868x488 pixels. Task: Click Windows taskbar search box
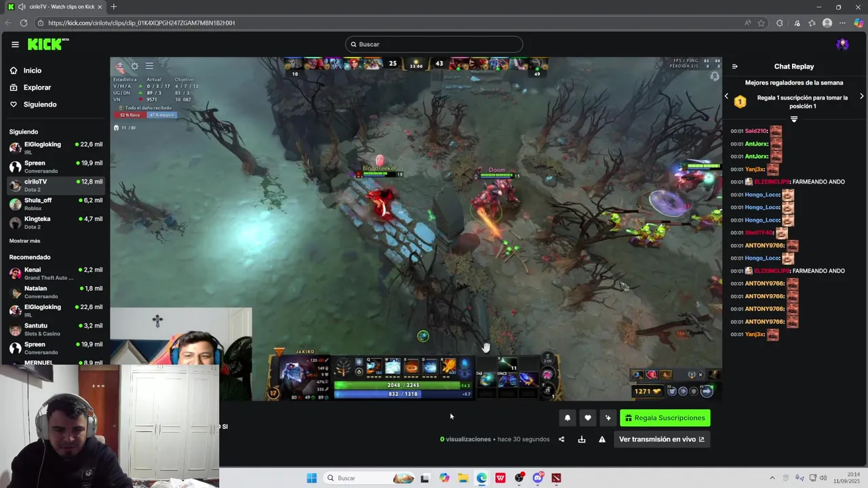pyautogui.click(x=369, y=478)
